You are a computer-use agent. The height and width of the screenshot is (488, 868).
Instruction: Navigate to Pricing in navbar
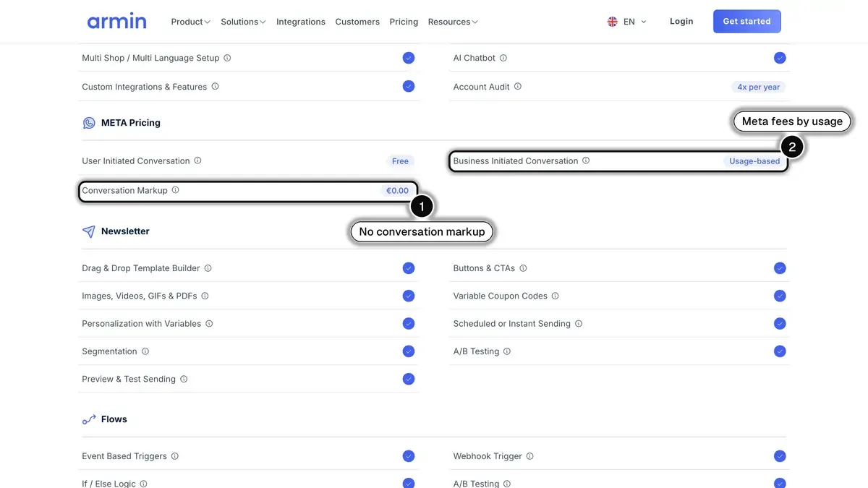point(404,22)
